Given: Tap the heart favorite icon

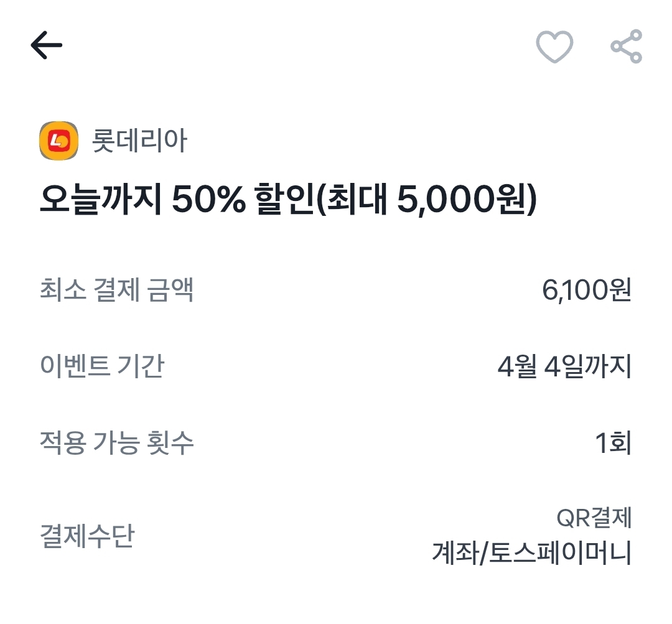Looking at the screenshot, I should (554, 47).
